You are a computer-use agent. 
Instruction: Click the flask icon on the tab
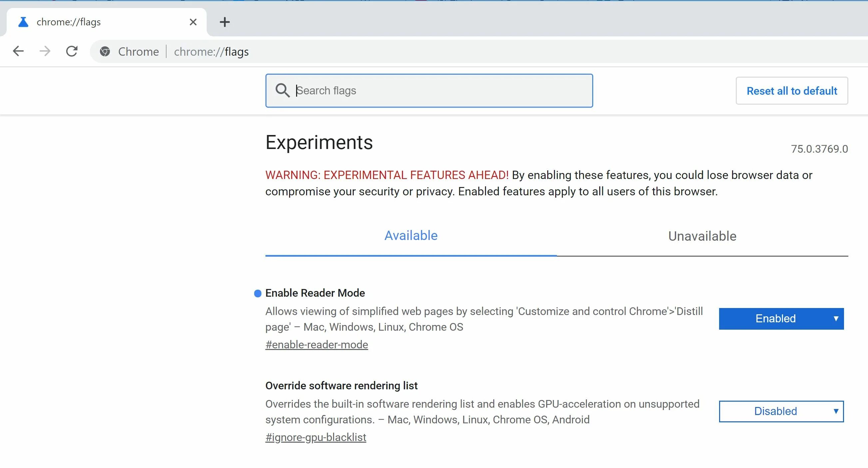23,22
